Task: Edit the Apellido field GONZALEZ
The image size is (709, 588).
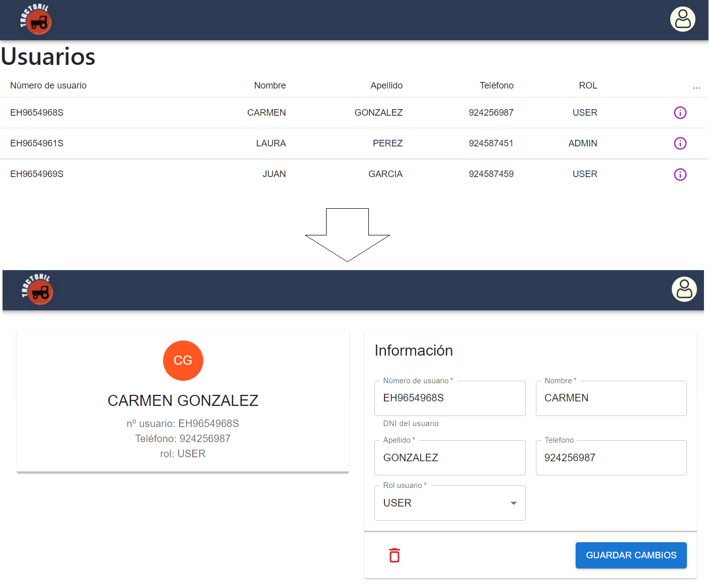Action: [449, 458]
